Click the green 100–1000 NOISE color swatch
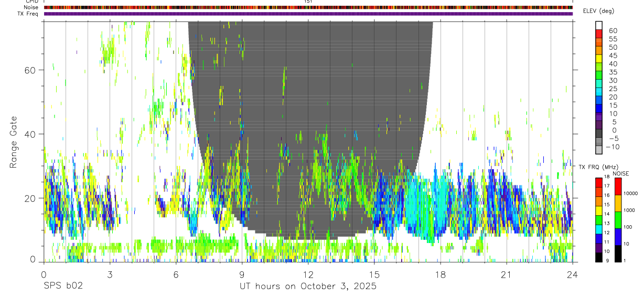This screenshot has height=297, width=644. [618, 219]
